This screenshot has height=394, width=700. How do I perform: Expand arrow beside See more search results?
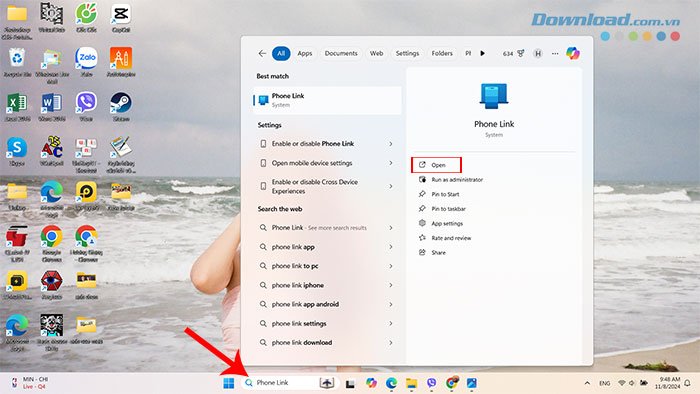tap(391, 228)
